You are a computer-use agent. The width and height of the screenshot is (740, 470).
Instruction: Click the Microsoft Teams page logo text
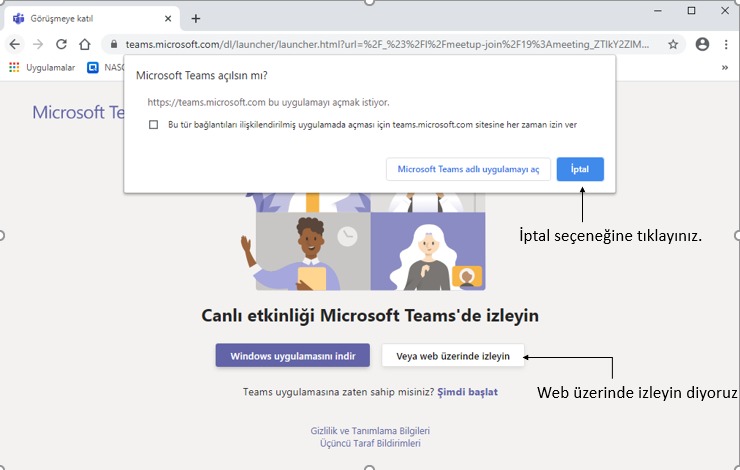[78, 112]
